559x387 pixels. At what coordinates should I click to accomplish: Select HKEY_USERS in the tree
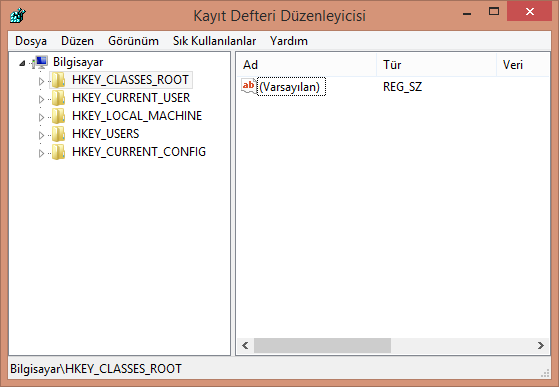point(105,134)
